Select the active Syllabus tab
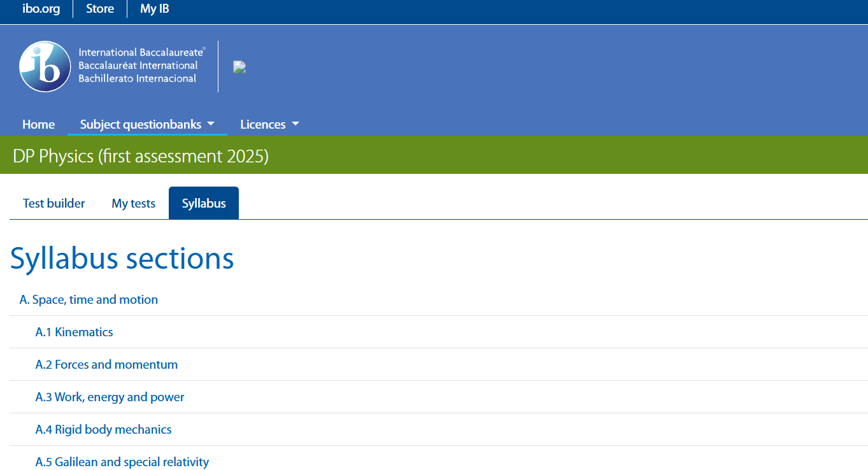The width and height of the screenshot is (868, 470). click(204, 203)
